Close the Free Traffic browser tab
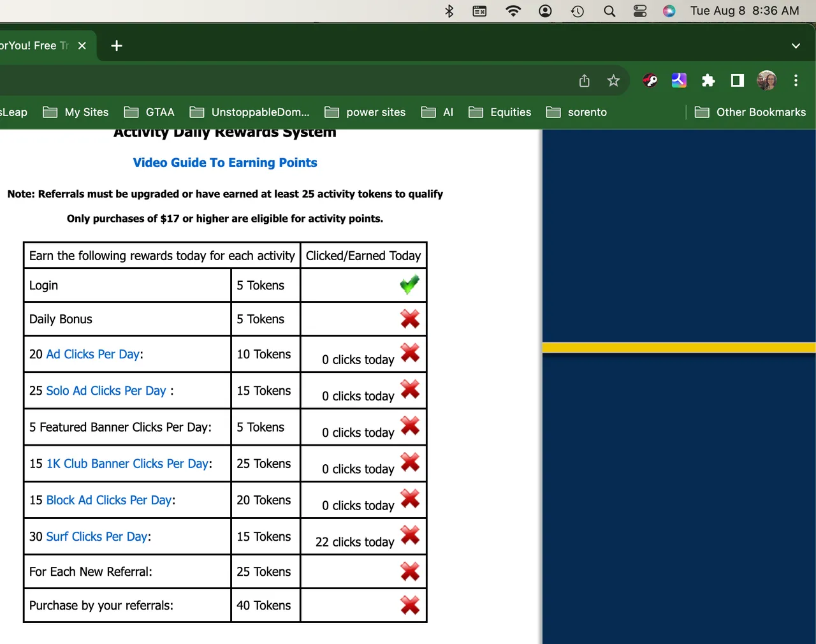Image resolution: width=816 pixels, height=644 pixels. (x=82, y=46)
